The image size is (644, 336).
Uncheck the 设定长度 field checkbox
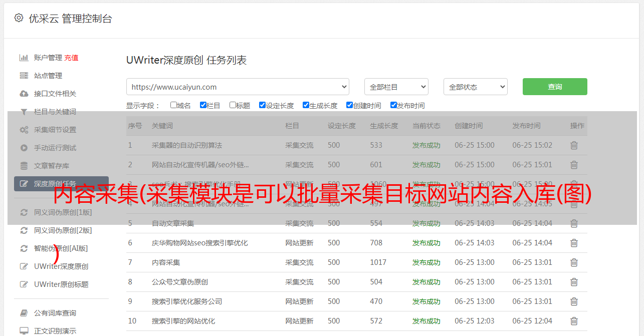(262, 105)
